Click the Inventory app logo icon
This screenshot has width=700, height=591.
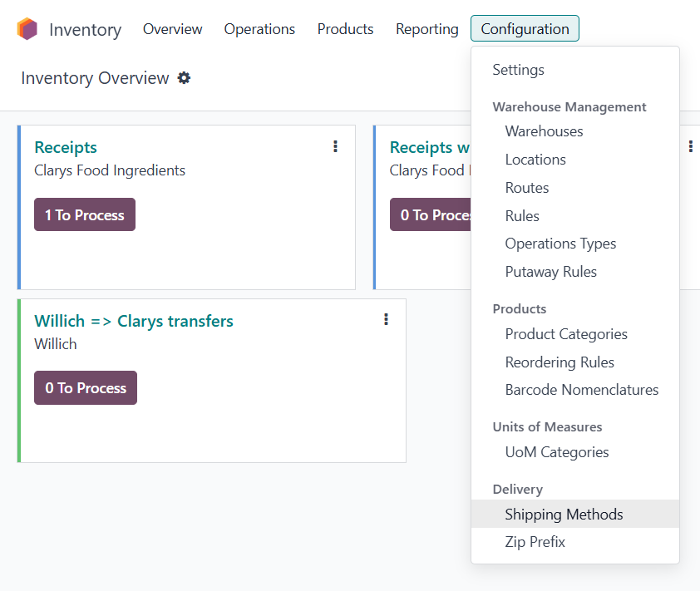[x=27, y=29]
